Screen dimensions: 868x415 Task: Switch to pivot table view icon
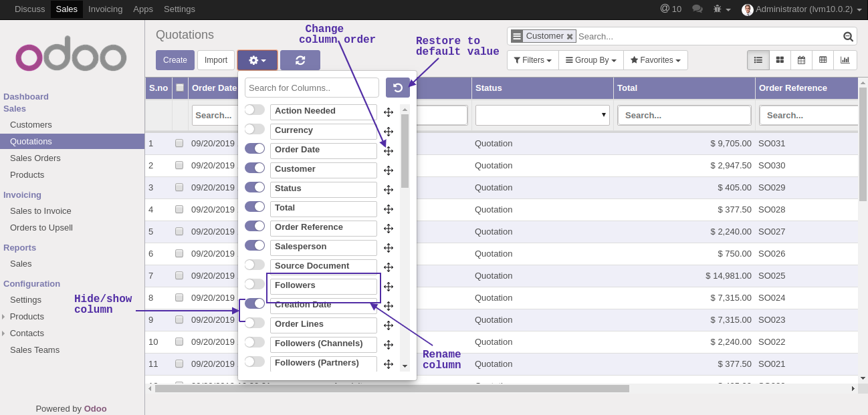[823, 59]
